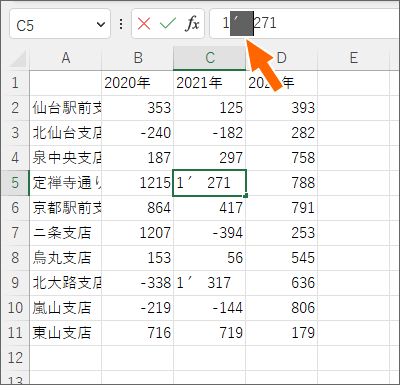Click the cell with value 1215

point(138,183)
